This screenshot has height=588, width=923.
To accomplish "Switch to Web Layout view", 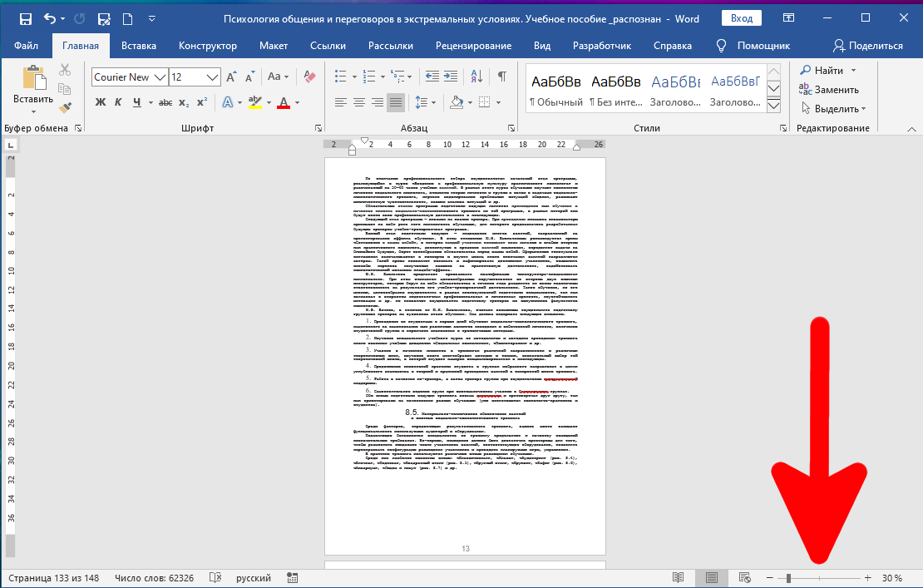I will 745,578.
